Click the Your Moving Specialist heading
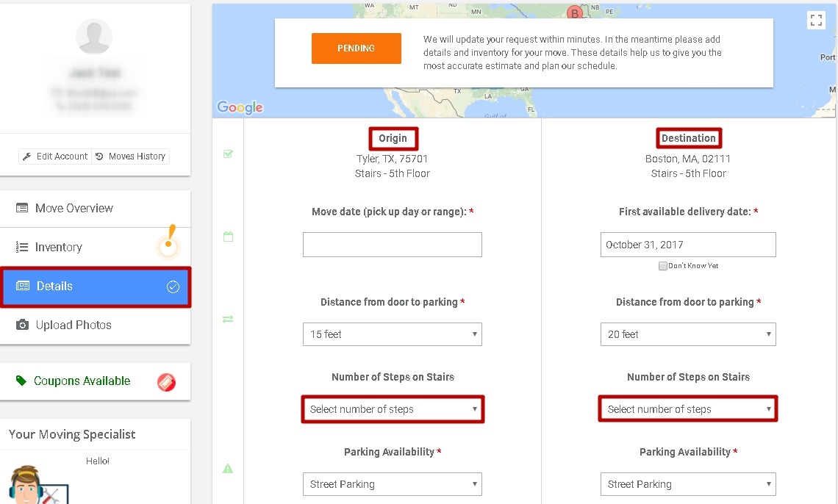This screenshot has height=504, width=838. (x=72, y=435)
